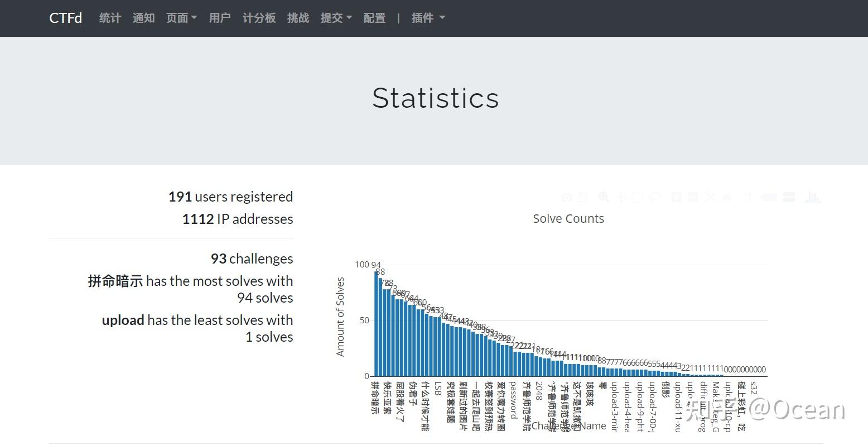Image resolution: width=868 pixels, height=445 pixels.
Task: Select the pan tool in the chart modebar
Action: point(621,197)
